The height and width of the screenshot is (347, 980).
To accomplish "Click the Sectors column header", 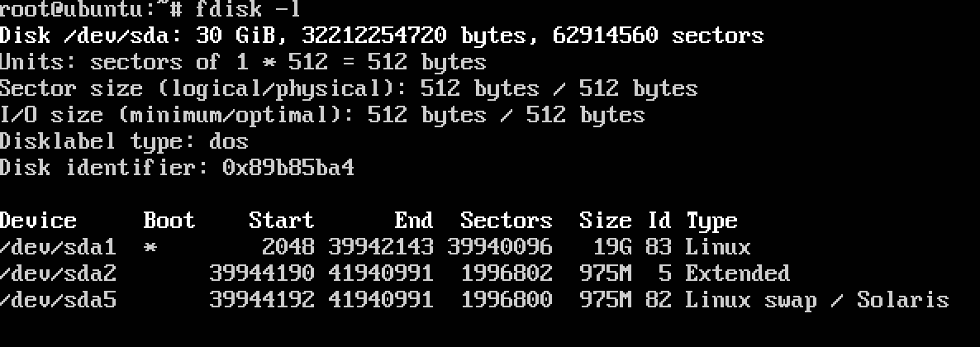I will 507,220.
